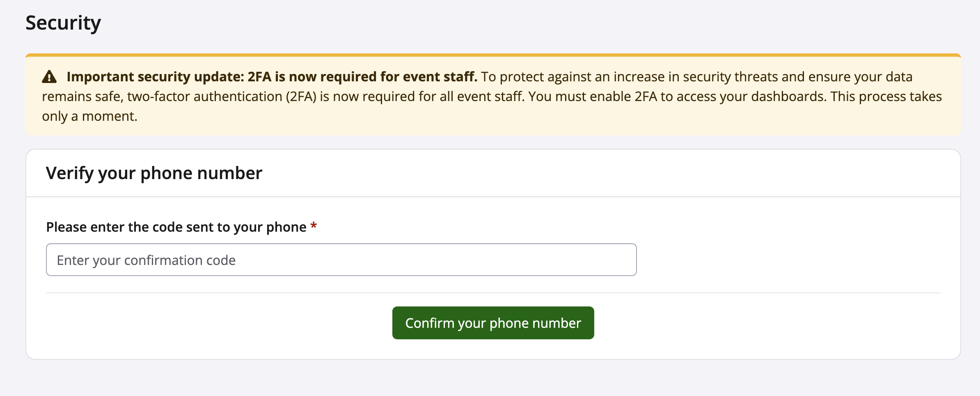This screenshot has height=396, width=980.
Task: Focus the 'Enter your confirmation code' box
Action: tap(341, 259)
